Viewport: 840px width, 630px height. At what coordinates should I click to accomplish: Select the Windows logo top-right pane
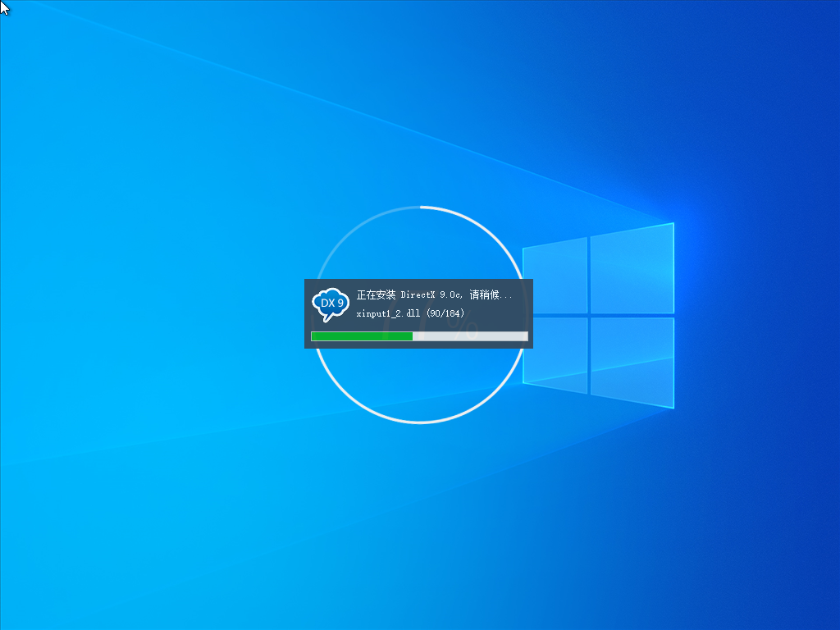click(632, 264)
